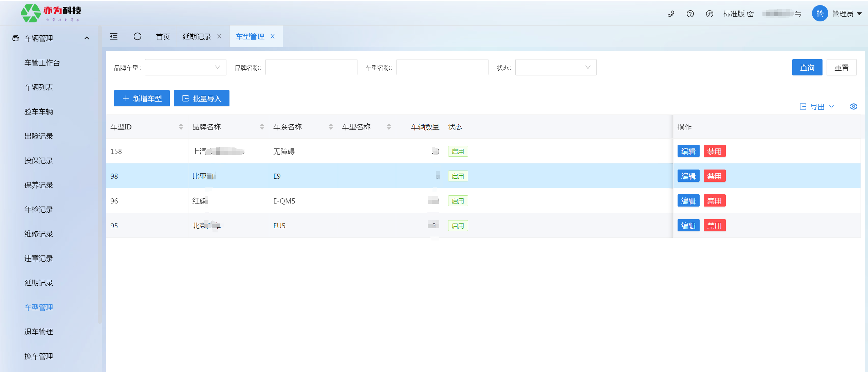Open the 状态 filter dropdown
868x372 pixels.
coord(555,68)
